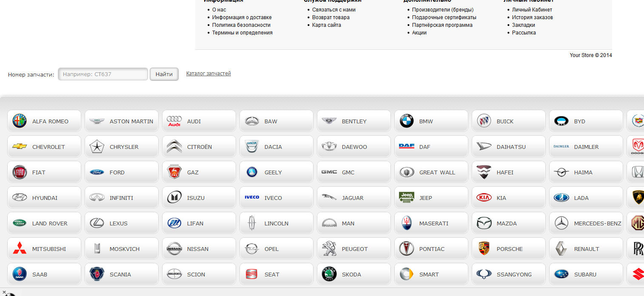Open Информация о доставке link
Screen dimensions: 644x296
(x=242, y=17)
